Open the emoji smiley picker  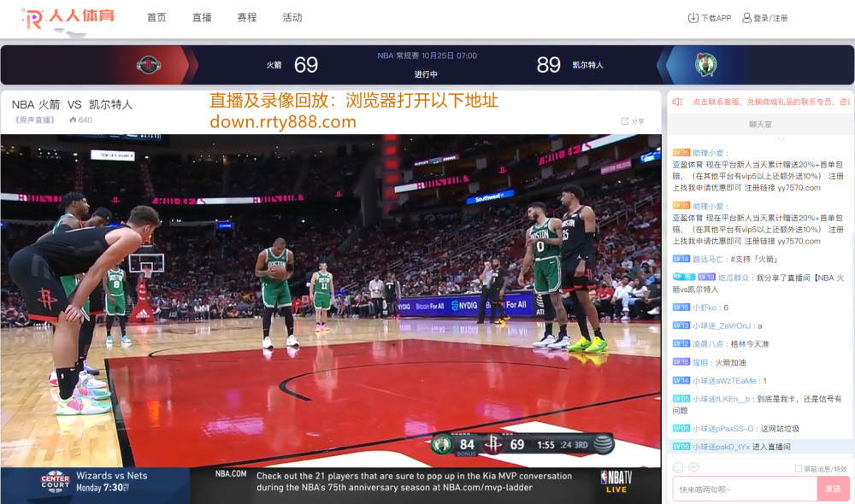678,467
